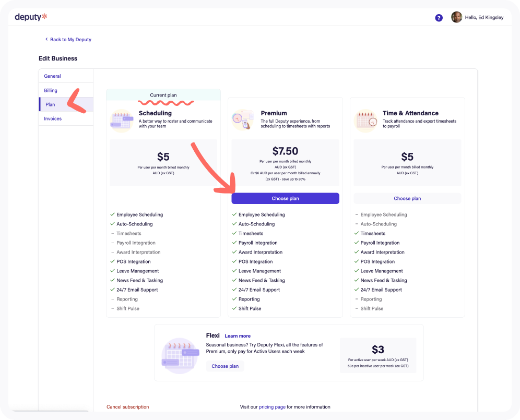
Task: Choose the Time & Attendance plan
Action: (407, 198)
